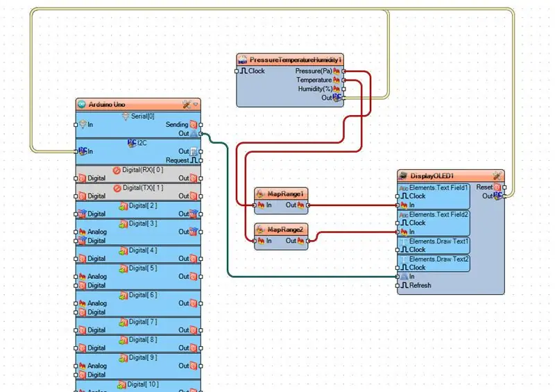The height and width of the screenshot is (392, 555).
Task: Select the MapRange1 title
Action: click(285, 194)
